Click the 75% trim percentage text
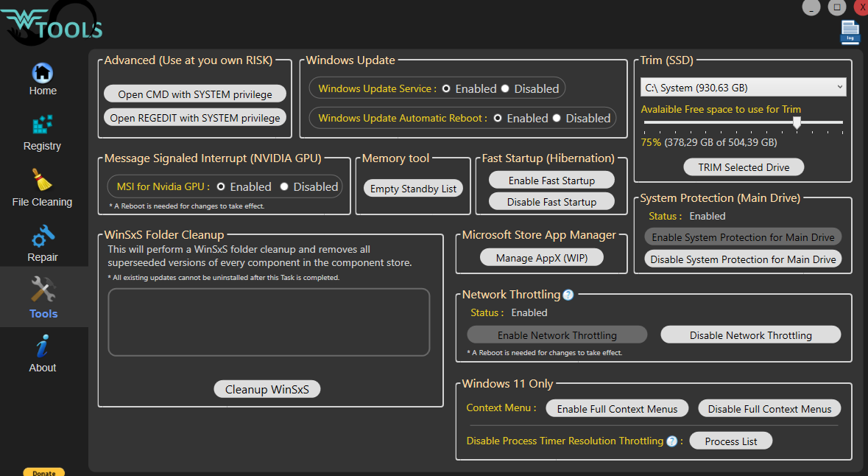Screen dimensions: 868x476 click(x=651, y=142)
